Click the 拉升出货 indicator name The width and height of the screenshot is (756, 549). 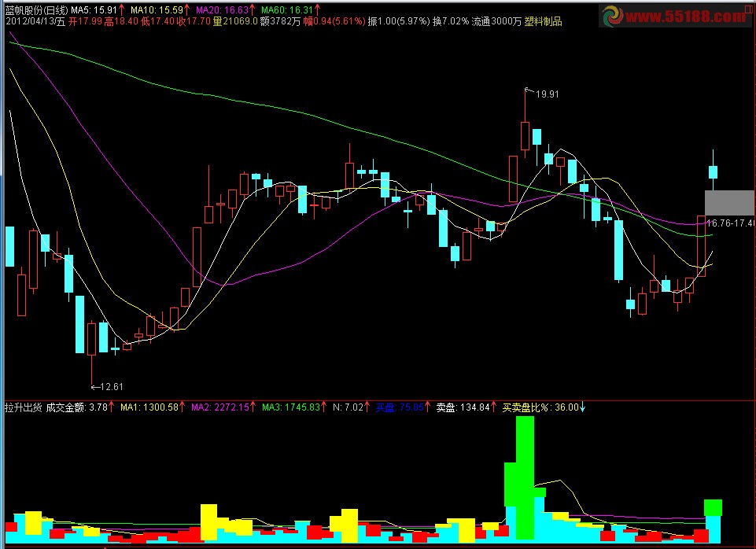click(x=24, y=407)
